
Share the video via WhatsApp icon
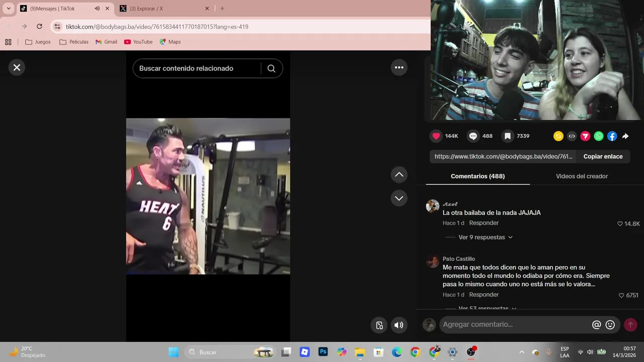[599, 136]
